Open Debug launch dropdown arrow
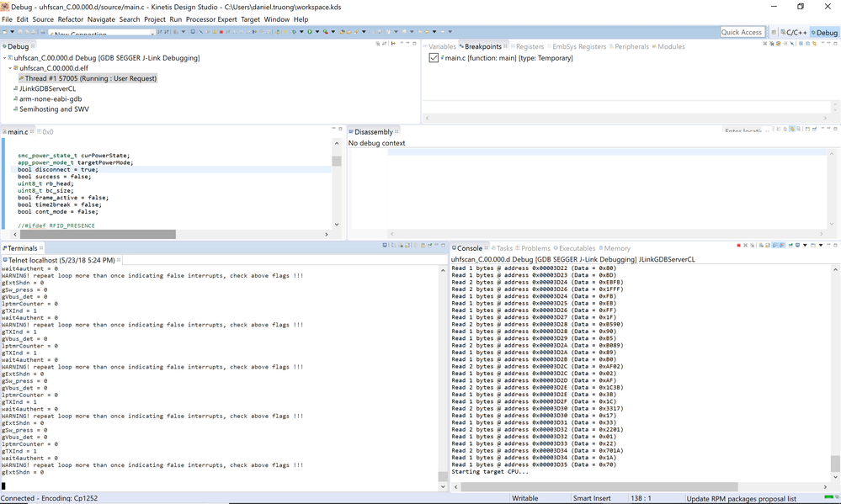This screenshot has height=504, width=841. [301, 32]
